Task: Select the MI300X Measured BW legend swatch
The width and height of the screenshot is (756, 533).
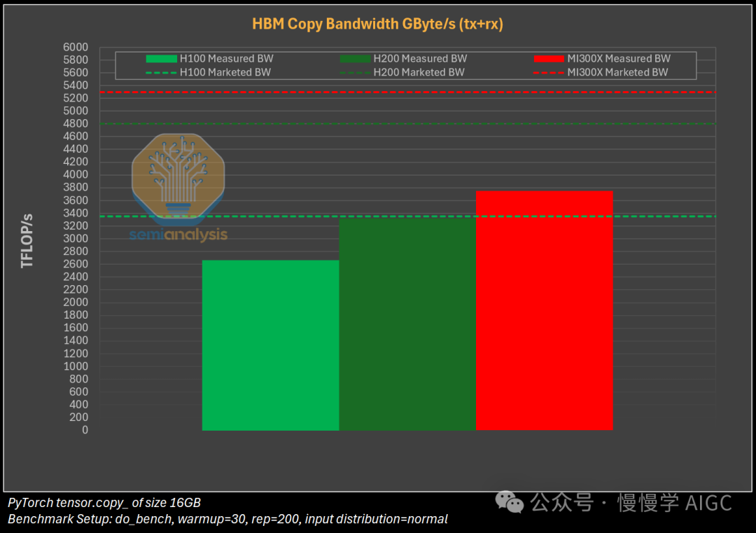Action: click(549, 58)
